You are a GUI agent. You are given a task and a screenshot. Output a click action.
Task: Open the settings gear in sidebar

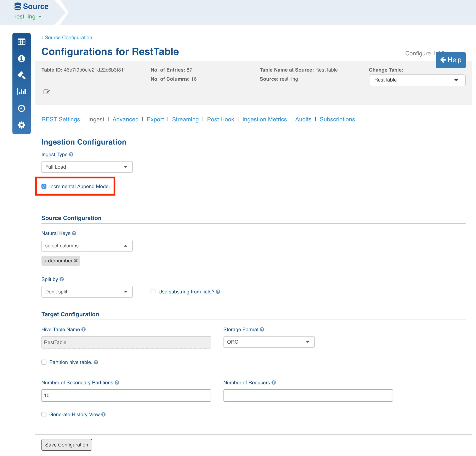[x=21, y=125]
